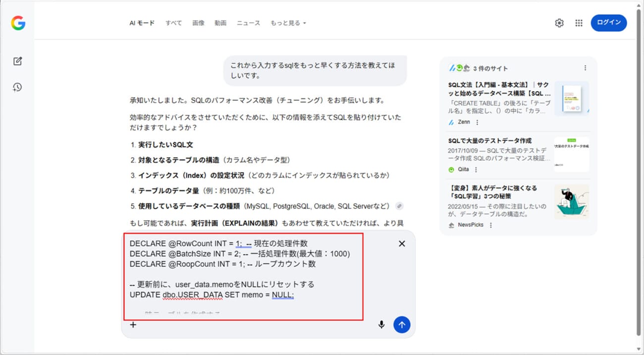Click the link chip icon after database types
Image resolution: width=644 pixels, height=355 pixels.
coord(399,206)
